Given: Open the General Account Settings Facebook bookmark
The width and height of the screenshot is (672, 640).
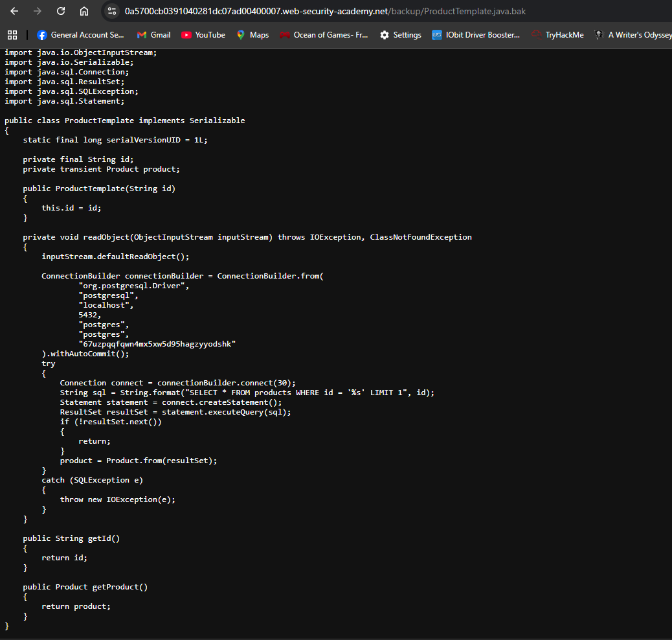Looking at the screenshot, I should 80,35.
